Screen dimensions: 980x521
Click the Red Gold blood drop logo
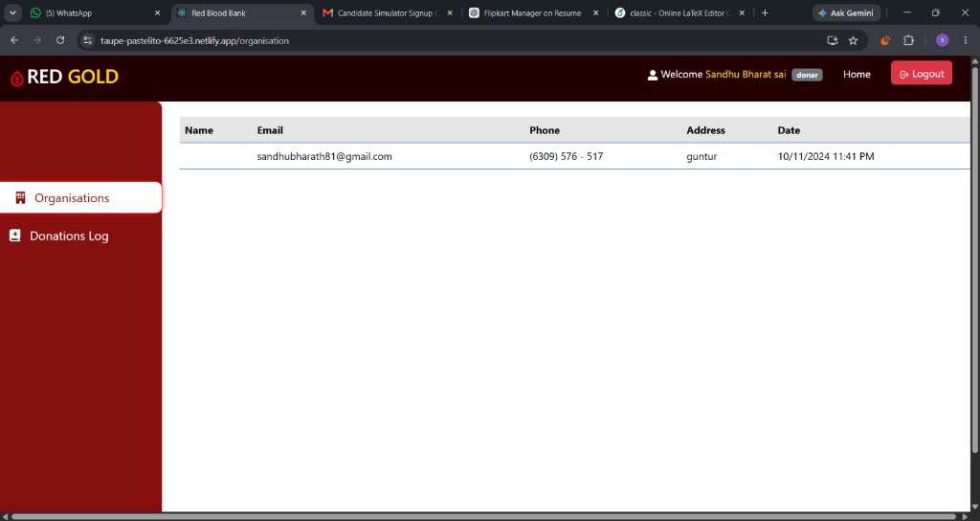17,78
